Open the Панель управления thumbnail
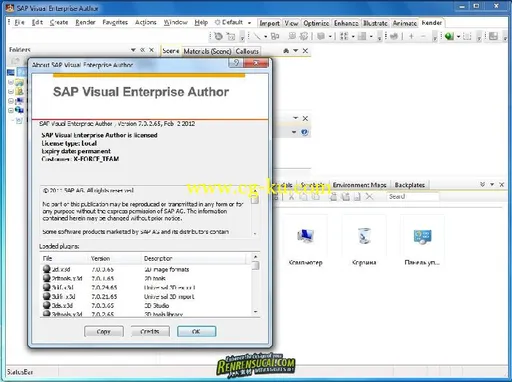The width and height of the screenshot is (512, 382). tap(422, 241)
